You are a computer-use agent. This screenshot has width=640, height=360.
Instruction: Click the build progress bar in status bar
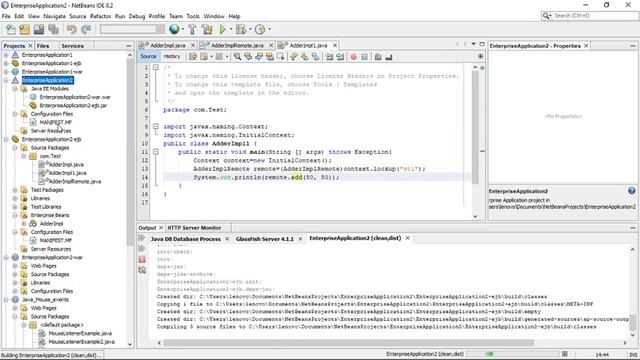coord(512,354)
